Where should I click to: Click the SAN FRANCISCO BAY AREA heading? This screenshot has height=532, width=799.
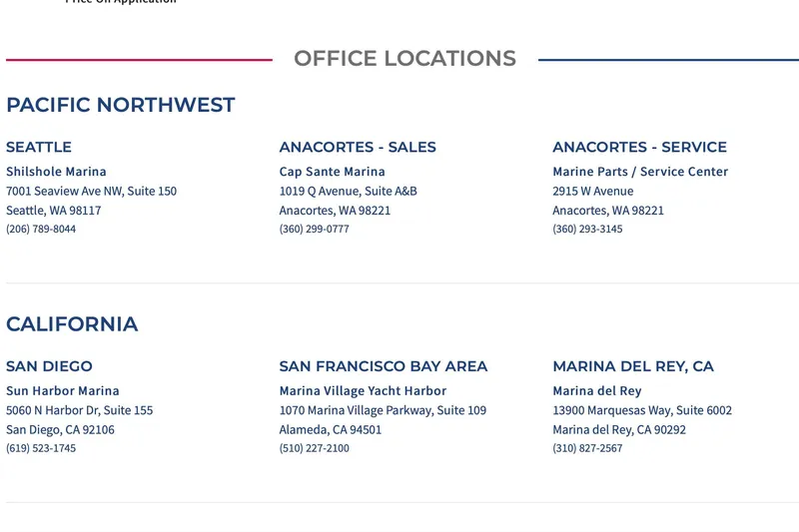pyautogui.click(x=384, y=366)
